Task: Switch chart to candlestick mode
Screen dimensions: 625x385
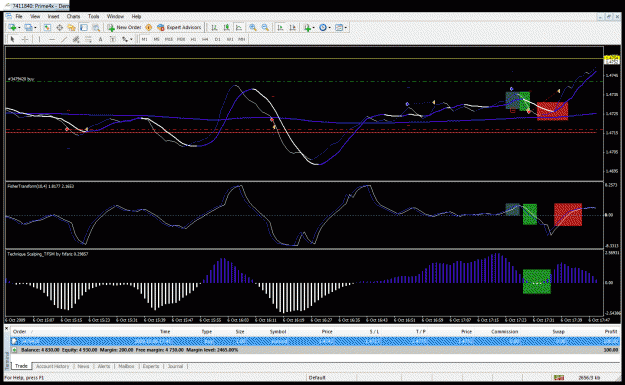Action: [x=226, y=28]
